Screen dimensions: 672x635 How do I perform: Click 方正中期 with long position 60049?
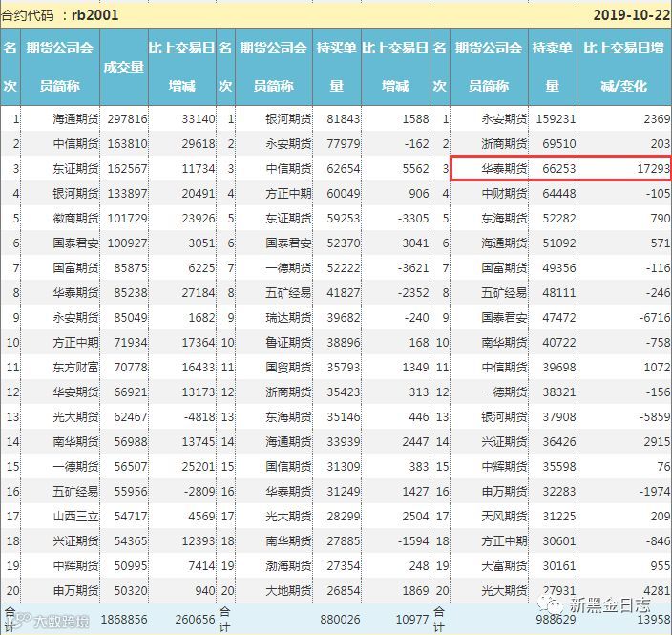[288, 194]
